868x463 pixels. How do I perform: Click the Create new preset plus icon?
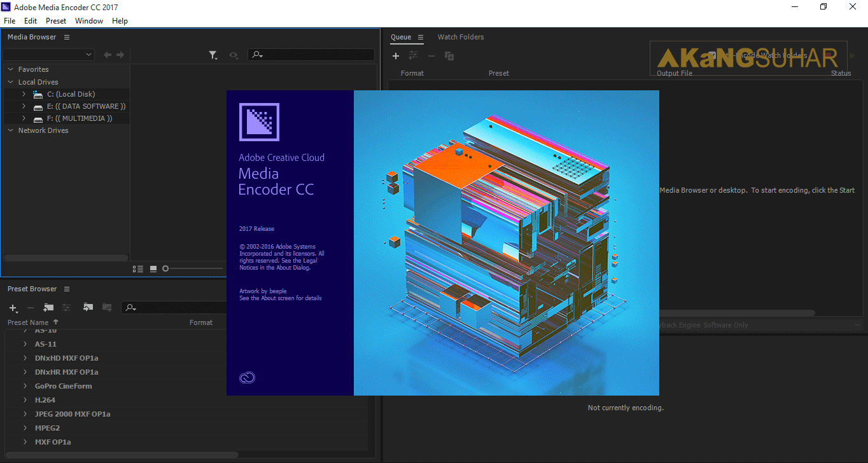[13, 308]
